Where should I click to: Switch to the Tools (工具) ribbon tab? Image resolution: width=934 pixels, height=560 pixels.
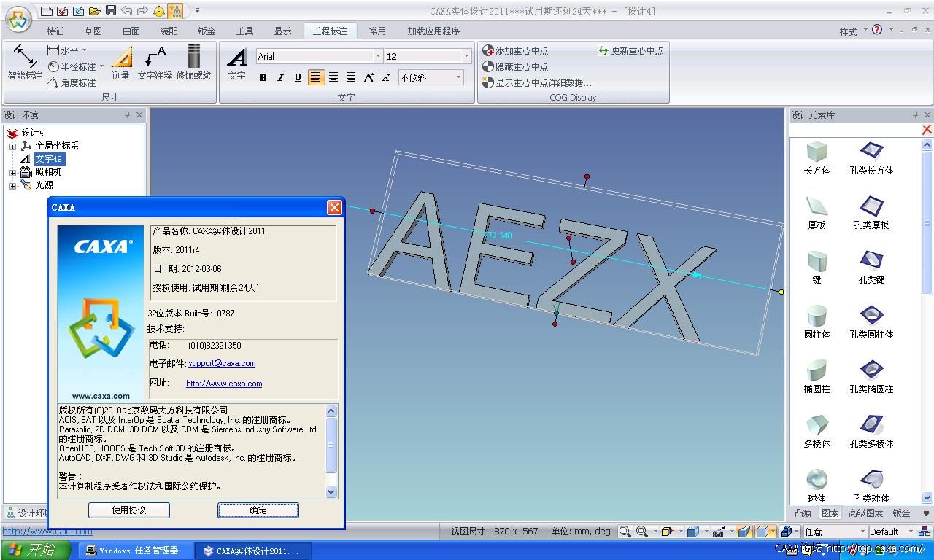[244, 31]
